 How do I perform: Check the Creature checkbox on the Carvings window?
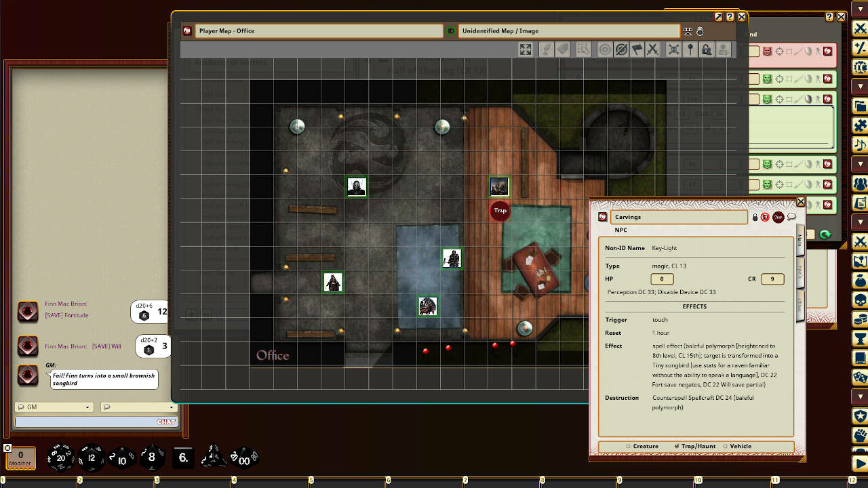point(629,446)
